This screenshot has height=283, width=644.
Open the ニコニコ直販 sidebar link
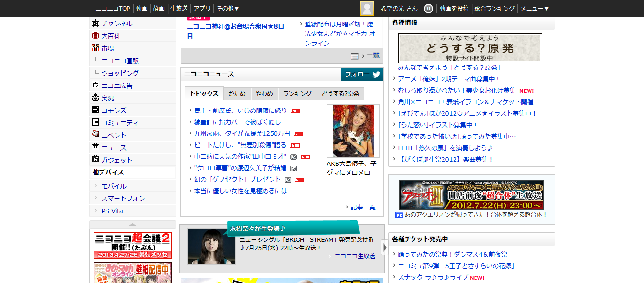120,61
